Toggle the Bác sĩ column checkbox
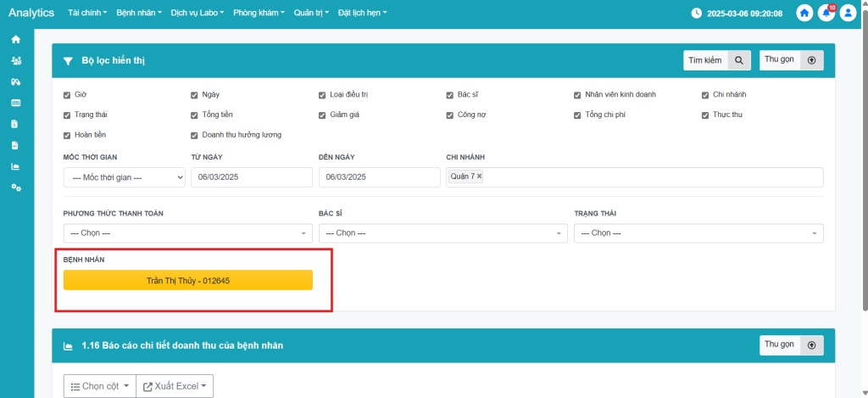Screen dimensions: 868x398 (x=451, y=94)
